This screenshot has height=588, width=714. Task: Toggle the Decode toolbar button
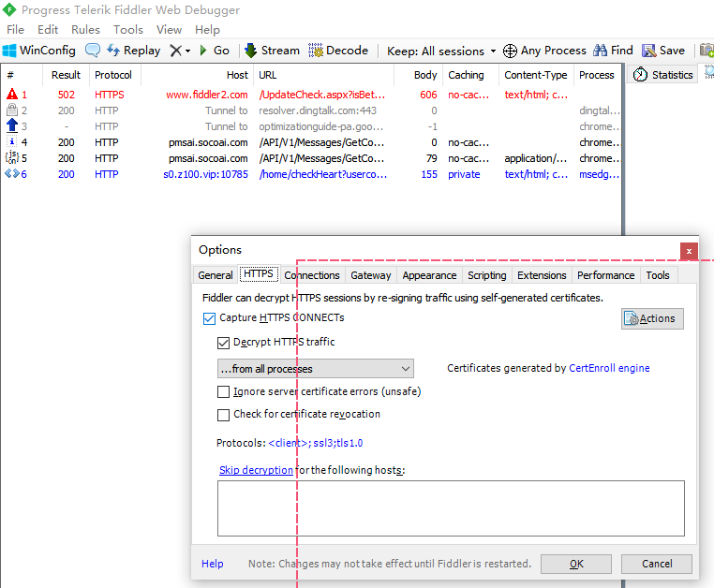click(x=316, y=51)
